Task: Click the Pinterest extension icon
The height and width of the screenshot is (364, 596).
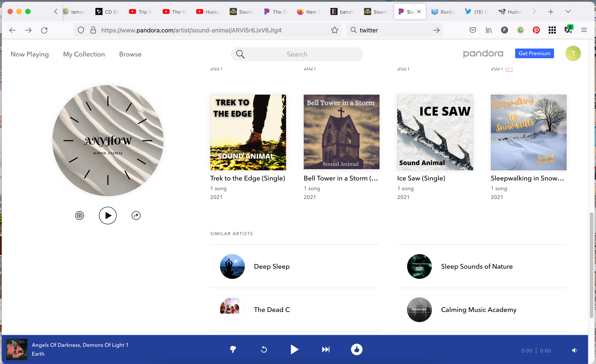Action: [x=536, y=30]
